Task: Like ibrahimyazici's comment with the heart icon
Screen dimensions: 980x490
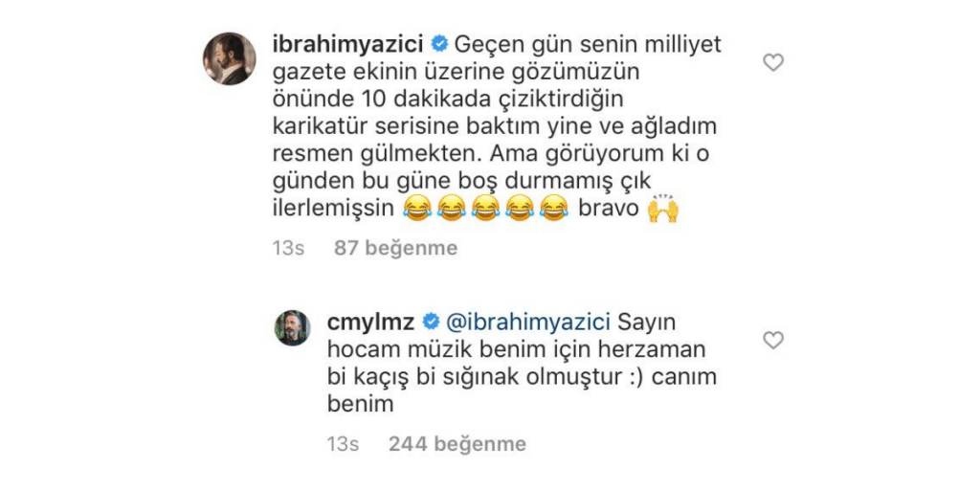Action: (773, 62)
